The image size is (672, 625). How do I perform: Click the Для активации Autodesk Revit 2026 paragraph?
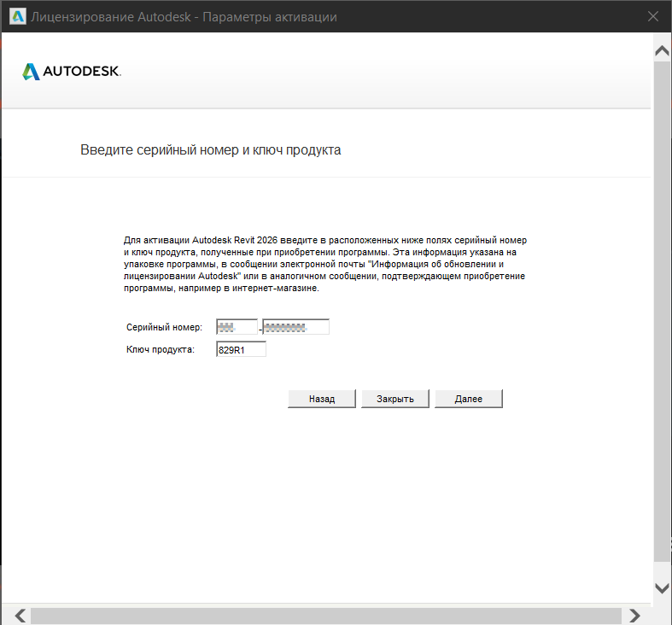[x=325, y=264]
